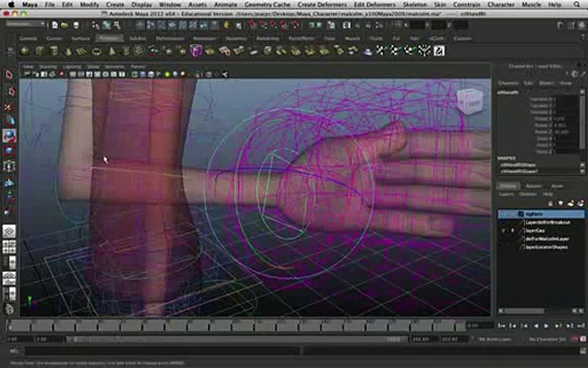
Task: Select the Lasso tool in toolbox
Action: coord(10,91)
